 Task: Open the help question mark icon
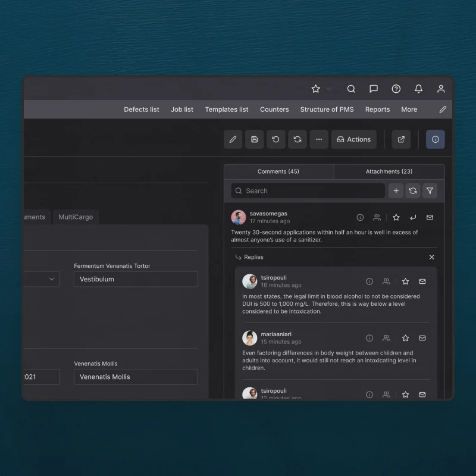coord(396,89)
